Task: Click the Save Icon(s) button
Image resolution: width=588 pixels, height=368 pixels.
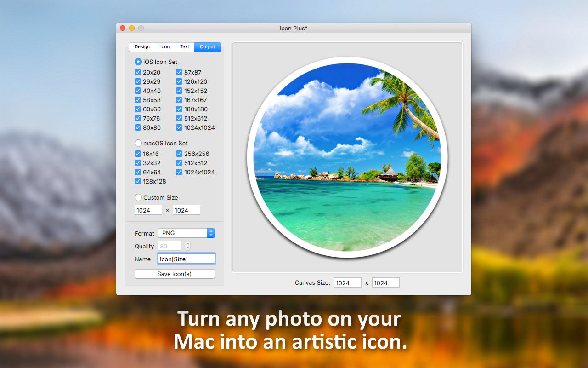Action: (x=175, y=274)
